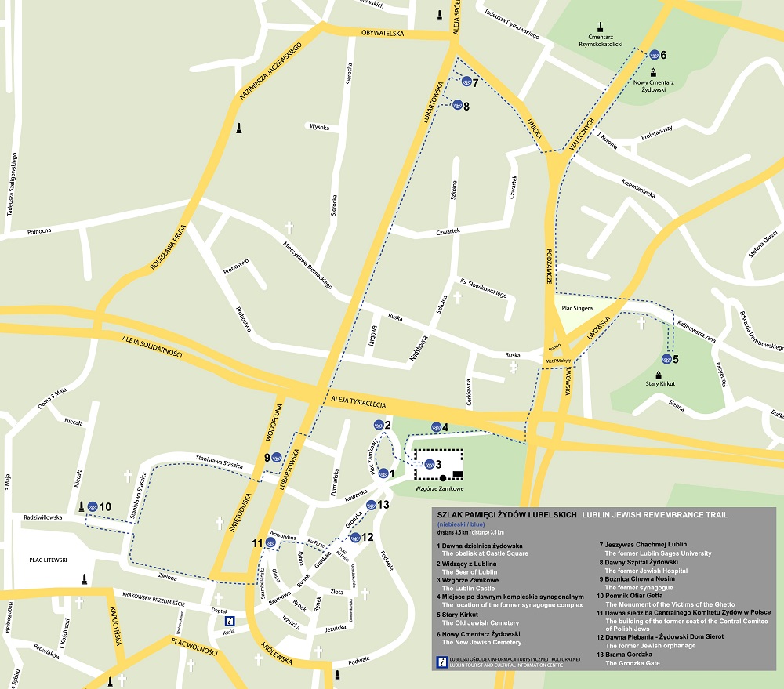The width and height of the screenshot is (784, 689).
Task: Click legend entry The Grodzka Gate
Action: tap(633, 663)
